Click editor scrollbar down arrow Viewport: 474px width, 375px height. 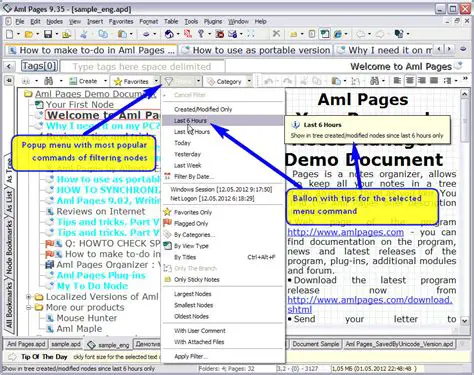[x=465, y=320]
